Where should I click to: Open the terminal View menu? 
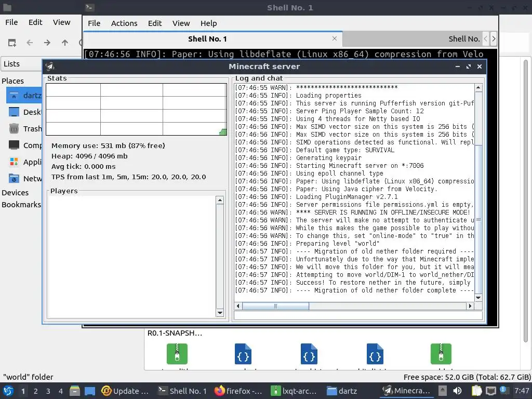pos(181,23)
